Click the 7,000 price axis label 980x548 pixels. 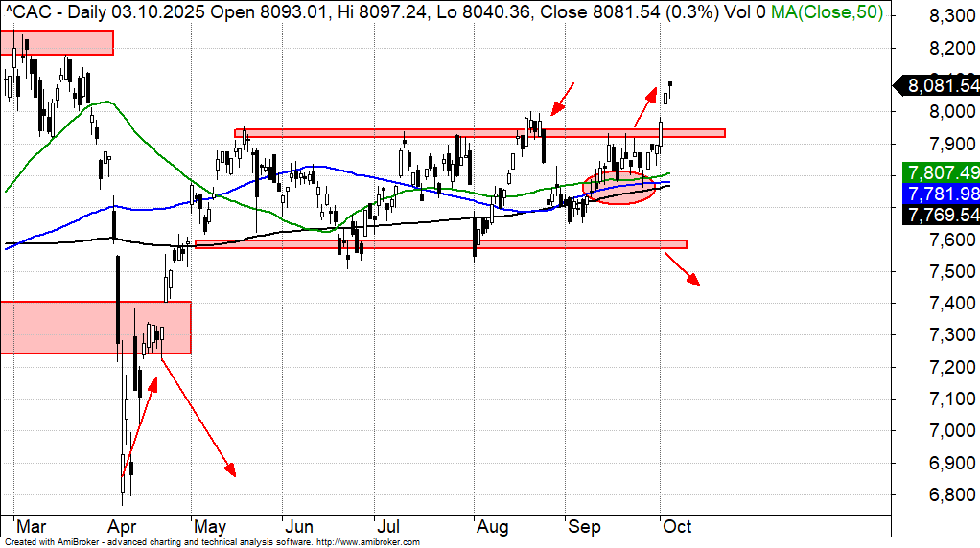pos(940,431)
